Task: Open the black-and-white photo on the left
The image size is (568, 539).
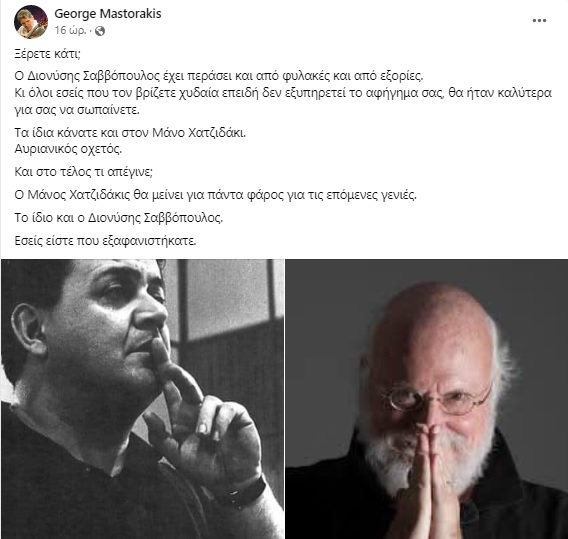Action: tap(142, 399)
